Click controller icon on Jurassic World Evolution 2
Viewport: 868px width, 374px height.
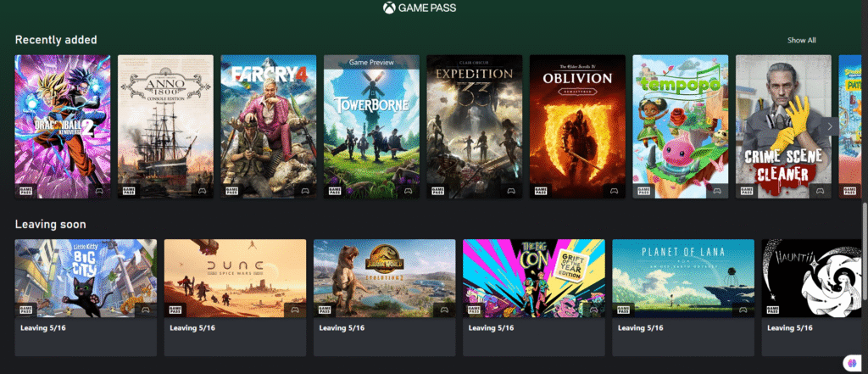pos(444,310)
